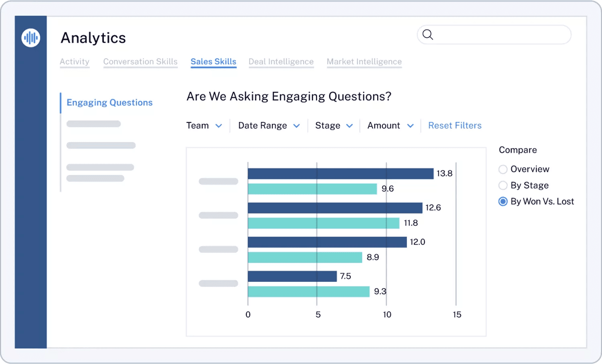The image size is (602, 364).
Task: Select the By Stage compare option
Action: pyautogui.click(x=503, y=185)
